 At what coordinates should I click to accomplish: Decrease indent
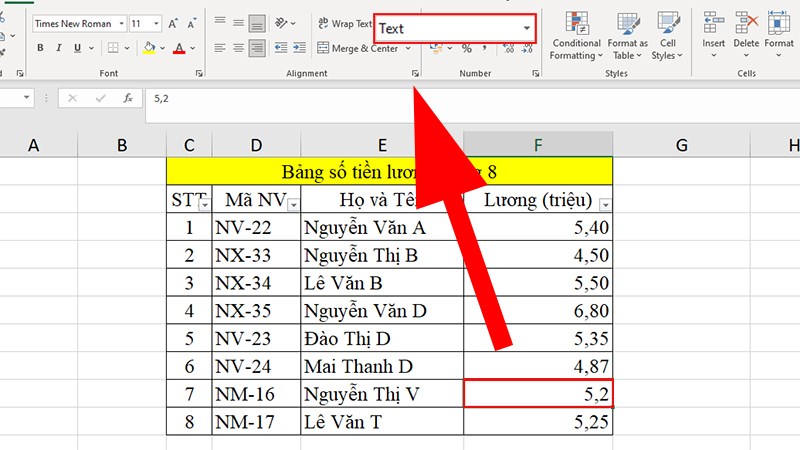coord(281,48)
